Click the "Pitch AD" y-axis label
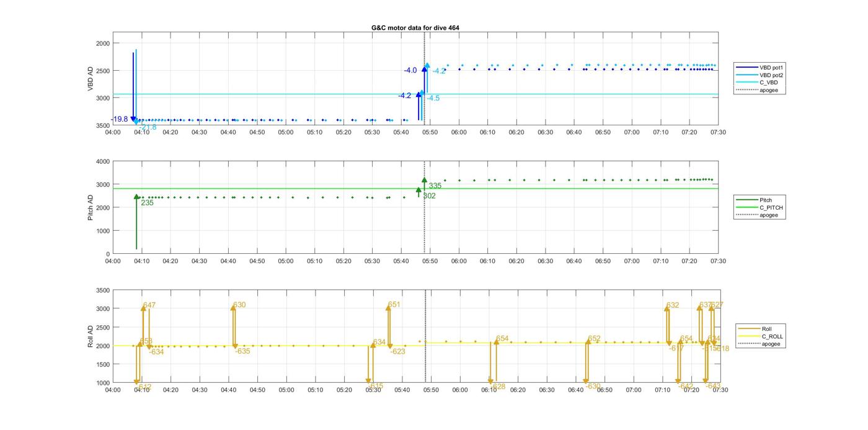The image size is (868, 430). [91, 207]
